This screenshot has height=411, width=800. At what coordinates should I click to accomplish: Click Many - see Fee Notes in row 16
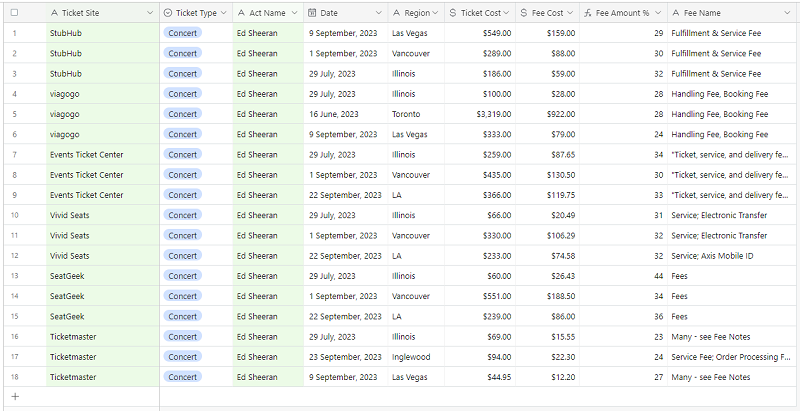click(x=733, y=337)
